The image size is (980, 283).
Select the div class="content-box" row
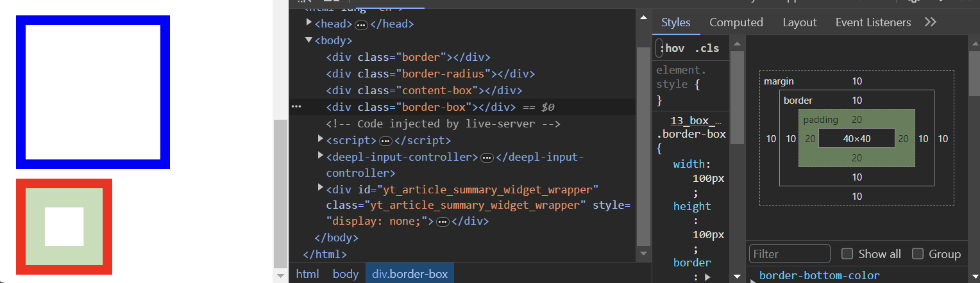point(424,90)
